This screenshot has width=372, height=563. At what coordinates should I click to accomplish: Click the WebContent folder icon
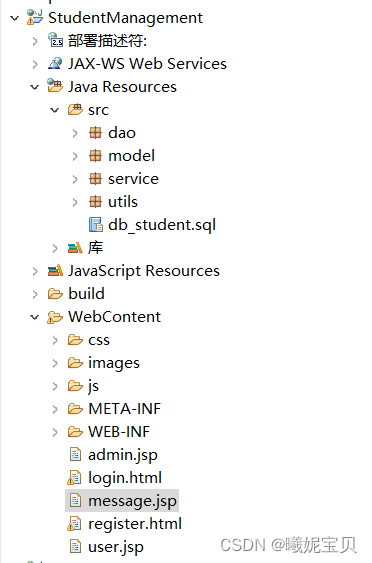pyautogui.click(x=55, y=317)
